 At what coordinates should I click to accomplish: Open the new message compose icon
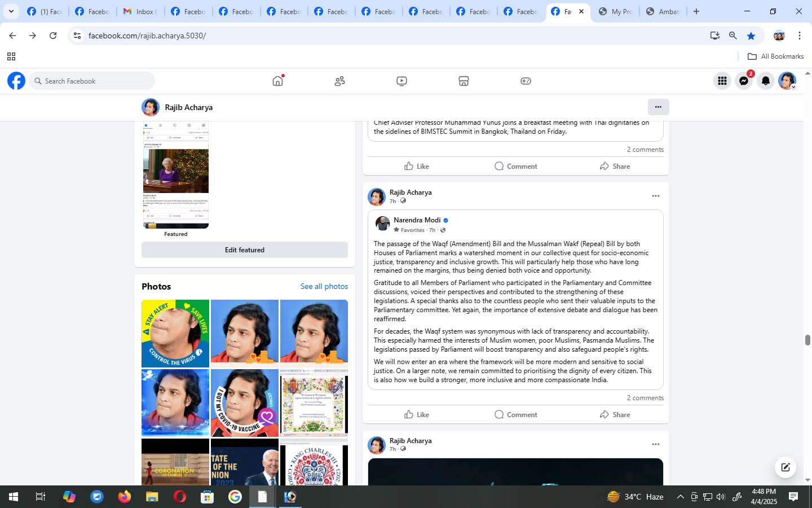(x=785, y=467)
